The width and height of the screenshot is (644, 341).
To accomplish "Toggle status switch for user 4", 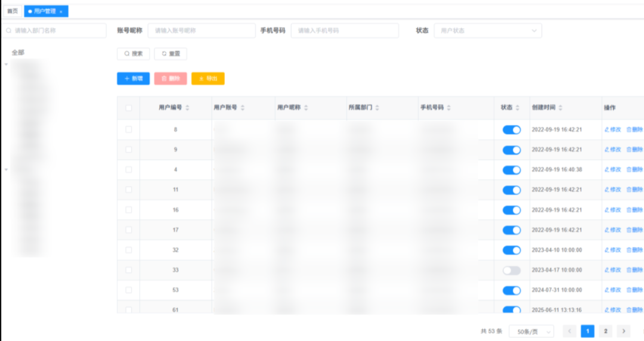I will coord(512,170).
